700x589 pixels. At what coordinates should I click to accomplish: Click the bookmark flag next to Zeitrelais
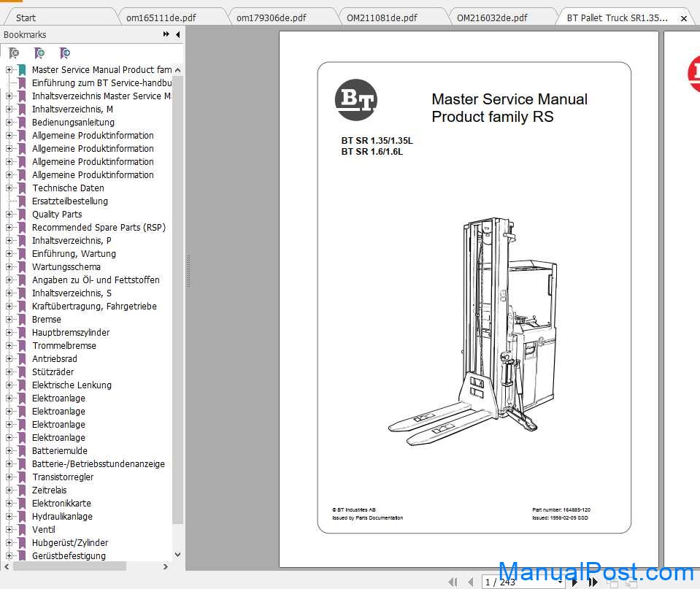click(22, 490)
